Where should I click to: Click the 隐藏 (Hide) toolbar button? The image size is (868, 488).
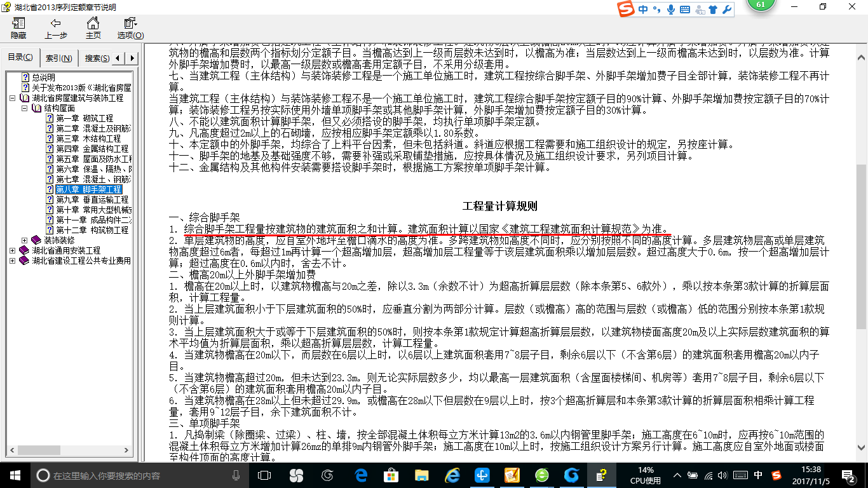tap(18, 29)
